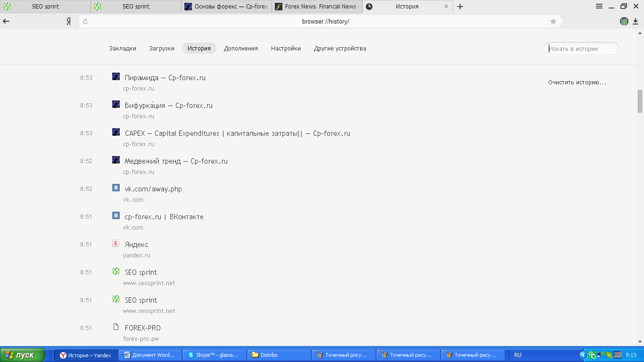Expand hidden system tray icons arrow
The width and height of the screenshot is (644, 362).
pos(583,355)
